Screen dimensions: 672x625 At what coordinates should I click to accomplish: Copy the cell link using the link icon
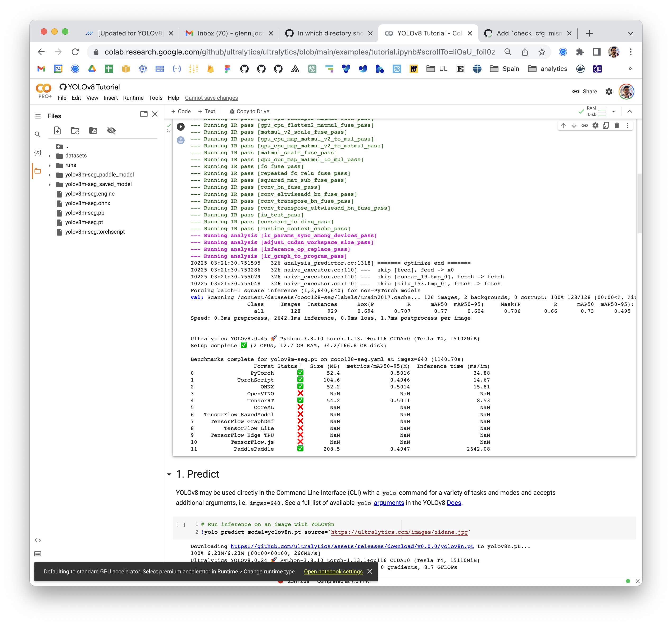click(585, 125)
